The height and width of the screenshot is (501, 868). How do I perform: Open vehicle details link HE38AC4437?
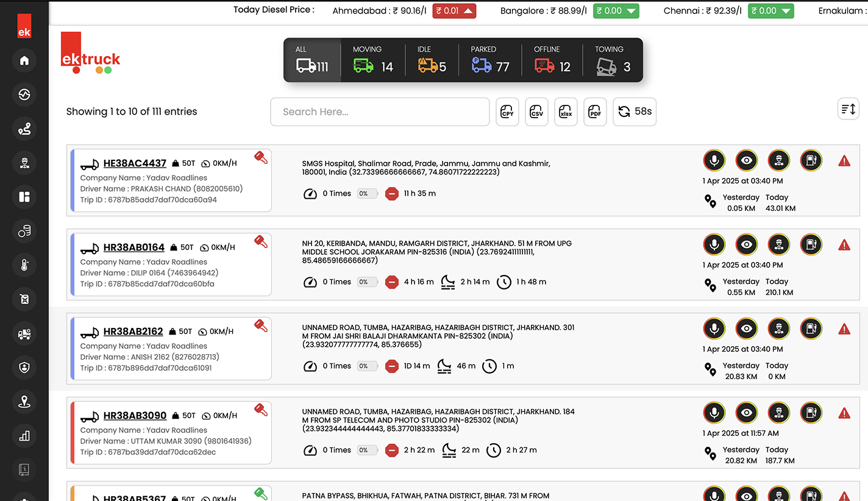134,163
